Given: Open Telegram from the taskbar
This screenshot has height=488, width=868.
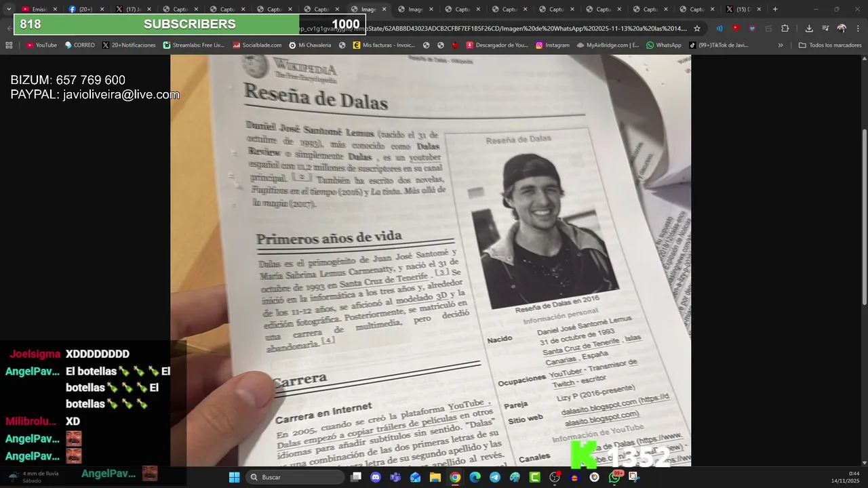Looking at the screenshot, I should 495,477.
